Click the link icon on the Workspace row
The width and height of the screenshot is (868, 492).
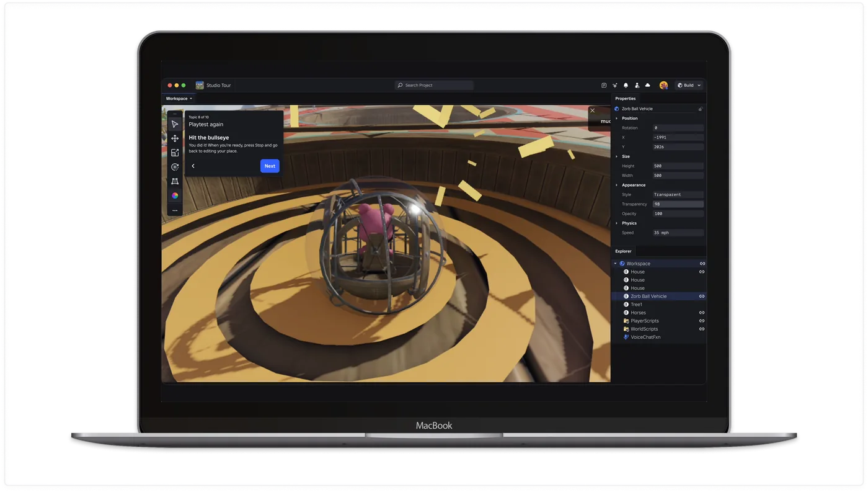coord(702,264)
